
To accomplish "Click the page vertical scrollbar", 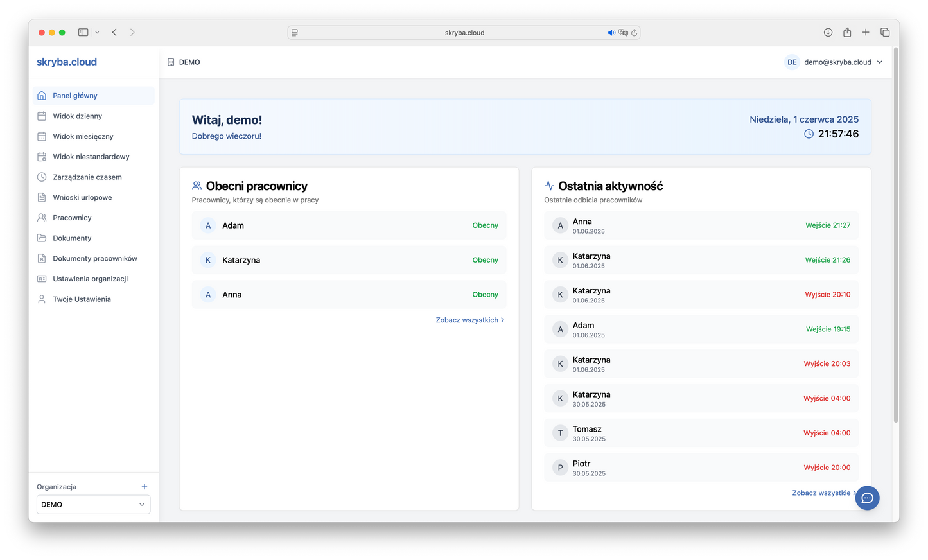I will point(895,235).
